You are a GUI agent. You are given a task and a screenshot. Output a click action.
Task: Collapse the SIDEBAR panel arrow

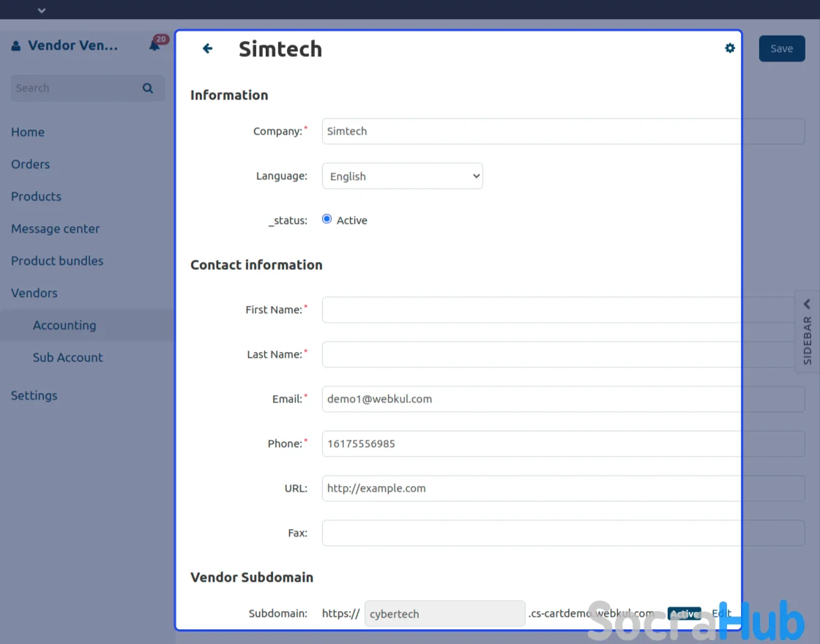coord(807,304)
